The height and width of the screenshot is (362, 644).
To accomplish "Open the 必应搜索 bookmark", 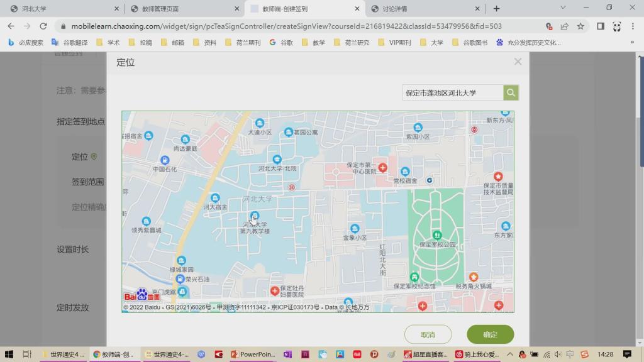I will [x=25, y=42].
